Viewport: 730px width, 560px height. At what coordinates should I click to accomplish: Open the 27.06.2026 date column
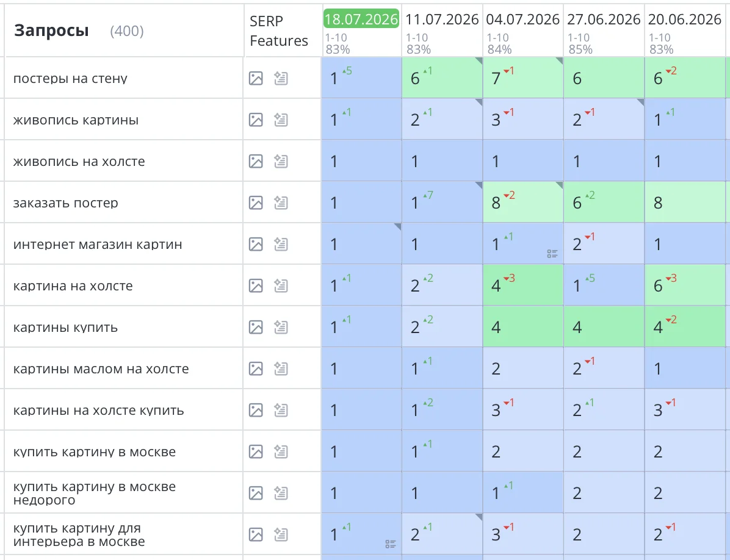604,19
